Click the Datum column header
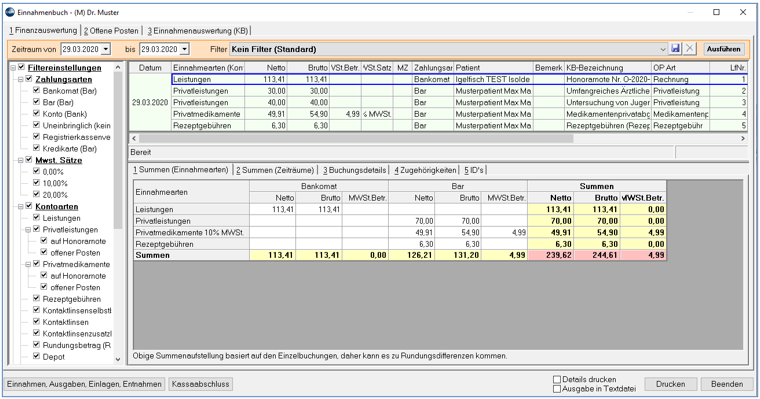The width and height of the screenshot is (760, 399). point(150,68)
